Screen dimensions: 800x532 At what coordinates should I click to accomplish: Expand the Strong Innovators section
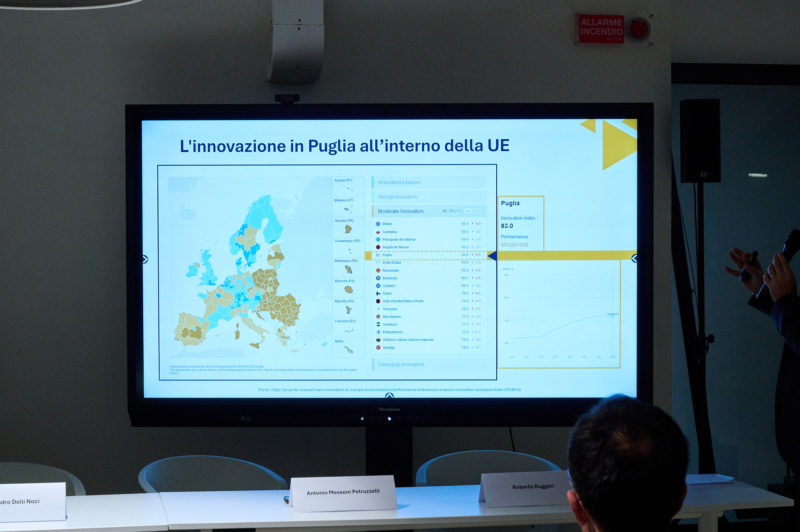pyautogui.click(x=397, y=197)
